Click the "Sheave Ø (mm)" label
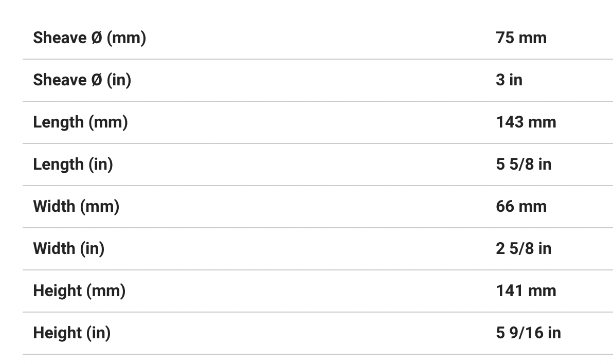This screenshot has height=364, width=613. coord(89,38)
